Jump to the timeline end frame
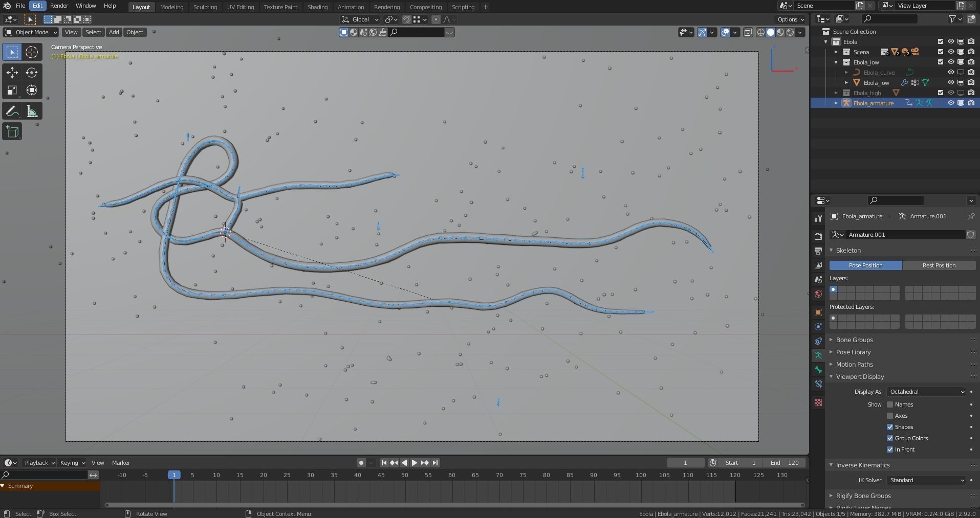Screen dimensions: 980x518 click(x=435, y=463)
